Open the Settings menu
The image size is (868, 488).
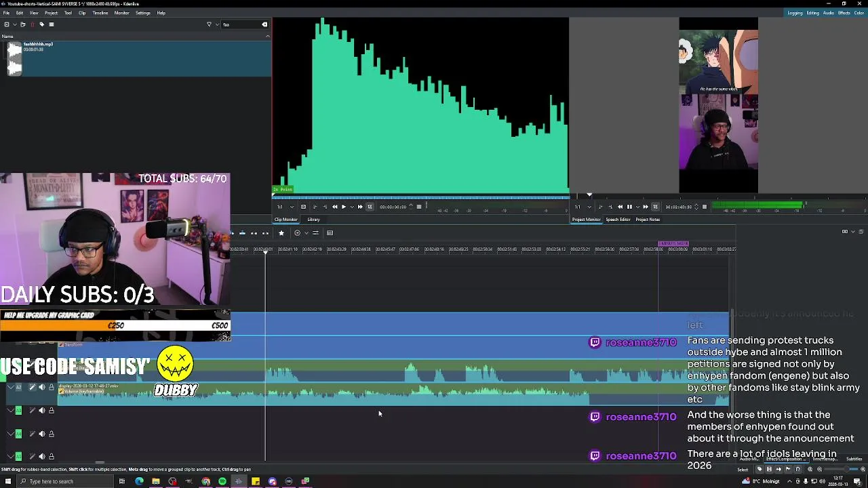click(x=143, y=13)
